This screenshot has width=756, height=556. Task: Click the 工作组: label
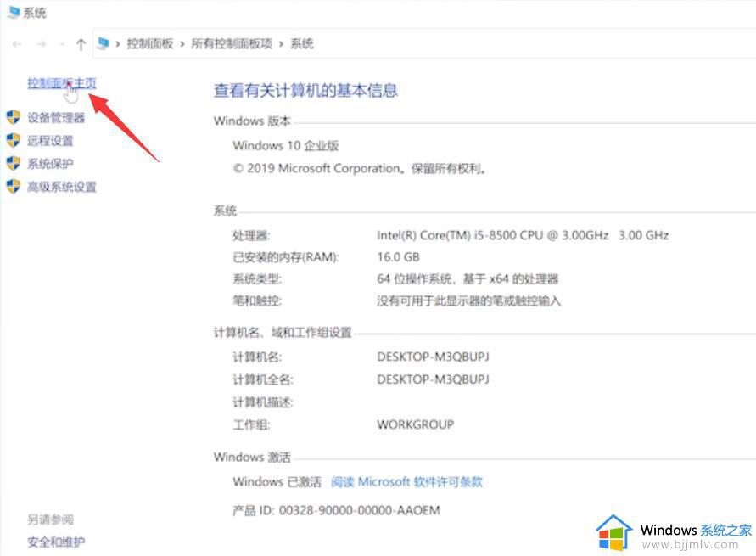pos(252,425)
